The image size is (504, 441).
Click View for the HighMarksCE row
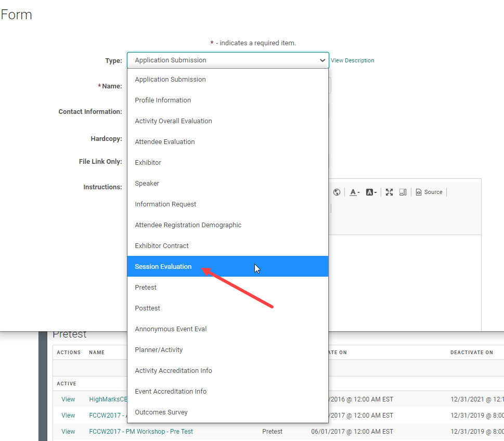pyautogui.click(x=68, y=399)
